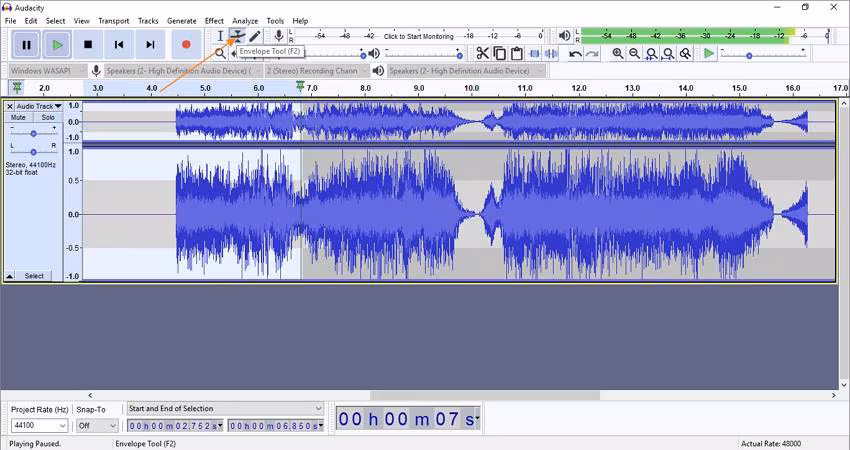Close the Audio Track with X
This screenshot has width=850, height=450.
coord(10,106)
